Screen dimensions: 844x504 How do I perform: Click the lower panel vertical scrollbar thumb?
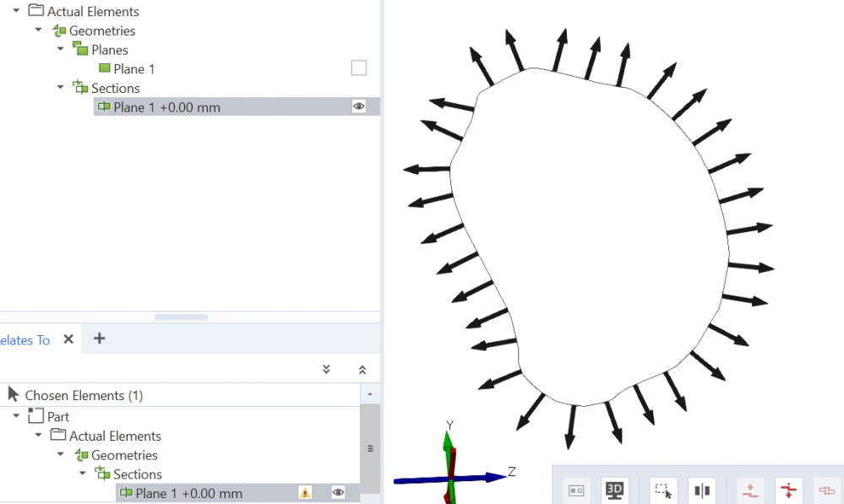coord(370,448)
